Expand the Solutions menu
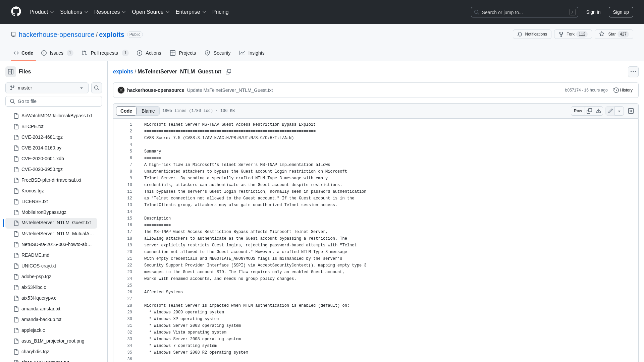The height and width of the screenshot is (362, 644). 74,12
